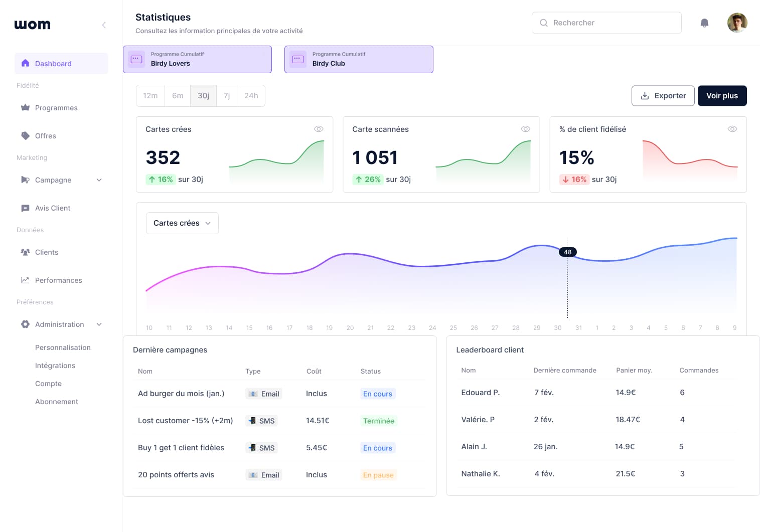Click the Programmes crown icon
Image resolution: width=760 pixels, height=532 pixels.
pyautogui.click(x=25, y=107)
